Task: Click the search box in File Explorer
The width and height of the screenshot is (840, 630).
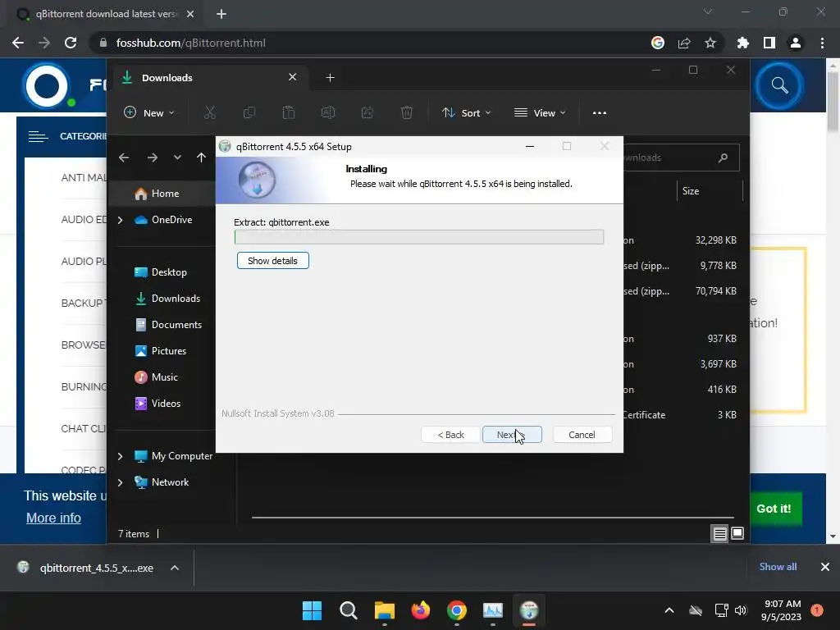Action: [682, 157]
